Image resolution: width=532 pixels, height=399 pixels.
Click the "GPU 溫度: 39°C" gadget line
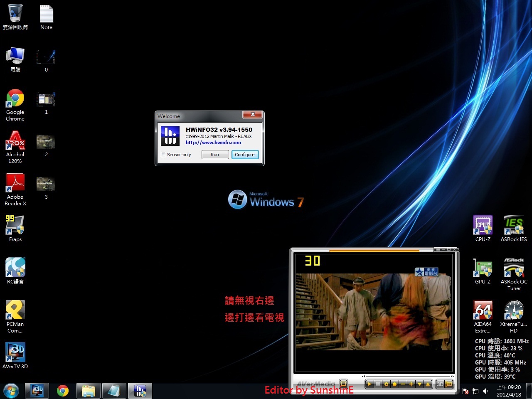495,377
